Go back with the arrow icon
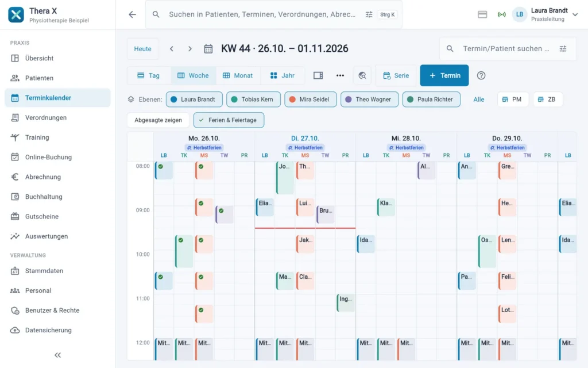588x368 pixels. pos(133,14)
